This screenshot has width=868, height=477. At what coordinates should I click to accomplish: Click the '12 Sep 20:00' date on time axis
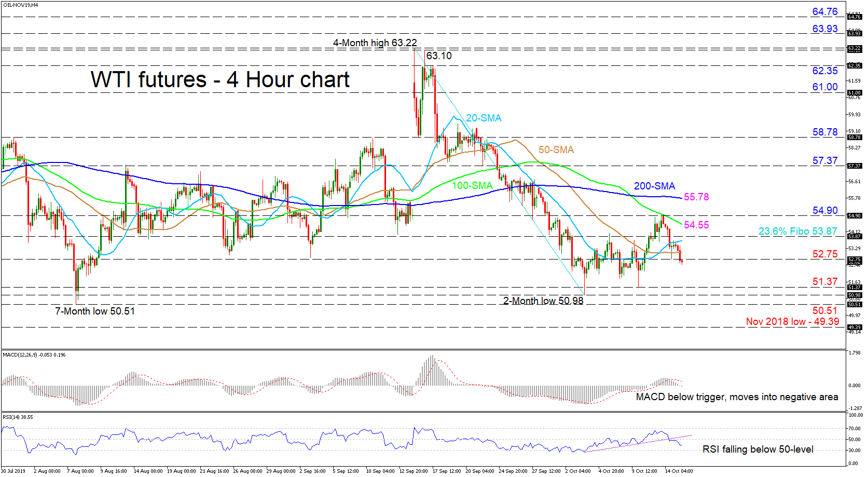[414, 471]
